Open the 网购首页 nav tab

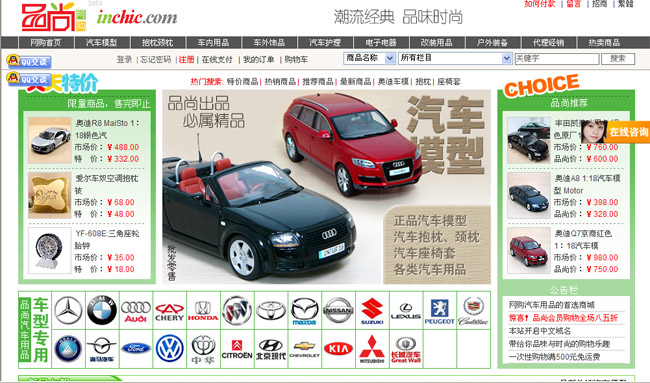coord(46,42)
